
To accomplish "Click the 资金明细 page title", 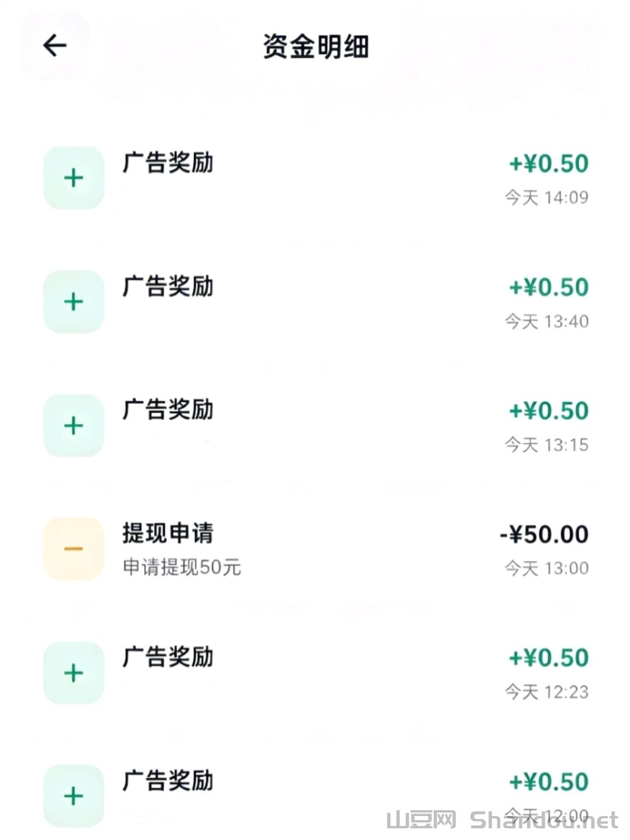I will click(315, 47).
